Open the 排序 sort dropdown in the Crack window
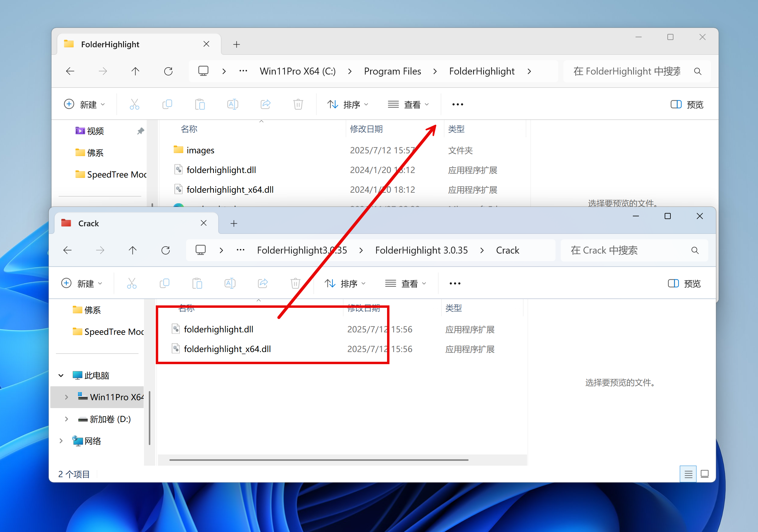The height and width of the screenshot is (532, 758). (x=345, y=284)
